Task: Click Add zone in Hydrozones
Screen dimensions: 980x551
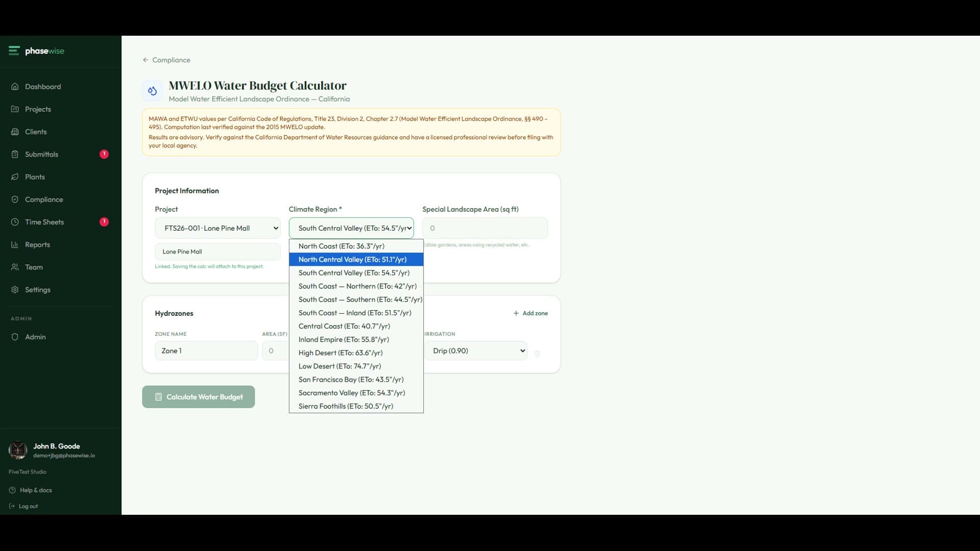Action: (530, 313)
